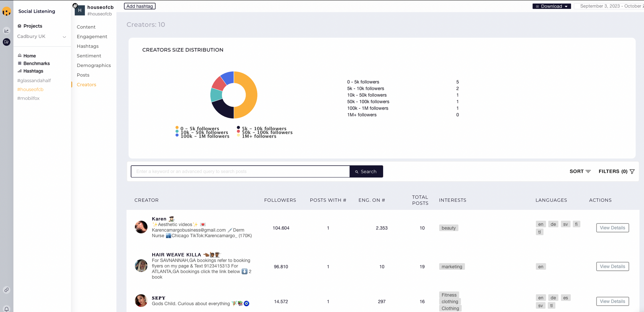Select the social listening icon in left rail
Viewport: 644px width, 312px height.
pyautogui.click(x=6, y=42)
